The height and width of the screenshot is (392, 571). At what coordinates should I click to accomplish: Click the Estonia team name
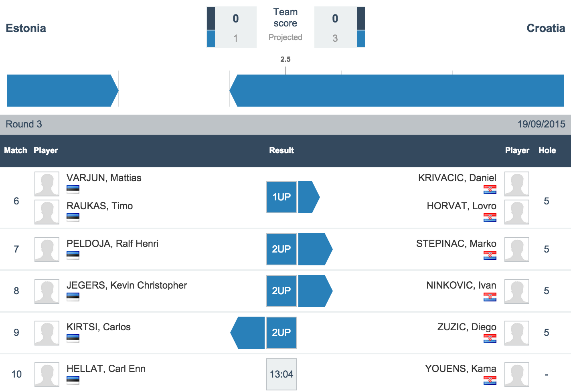tap(26, 28)
